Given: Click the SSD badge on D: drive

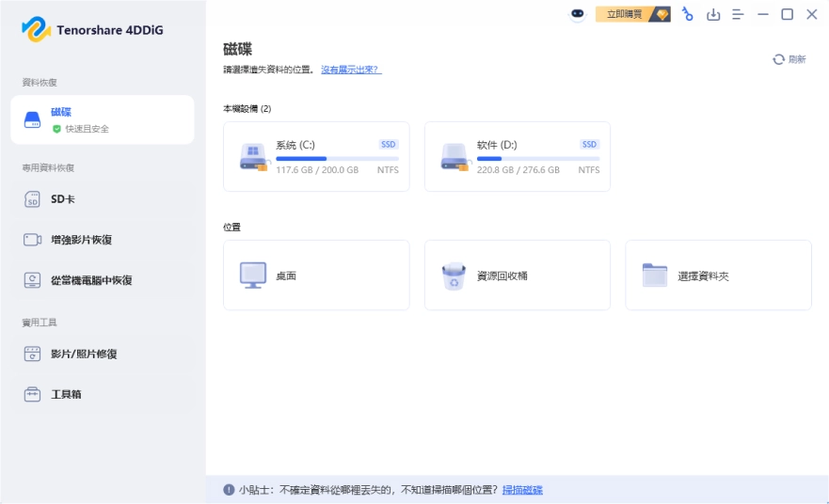Looking at the screenshot, I should [589, 144].
